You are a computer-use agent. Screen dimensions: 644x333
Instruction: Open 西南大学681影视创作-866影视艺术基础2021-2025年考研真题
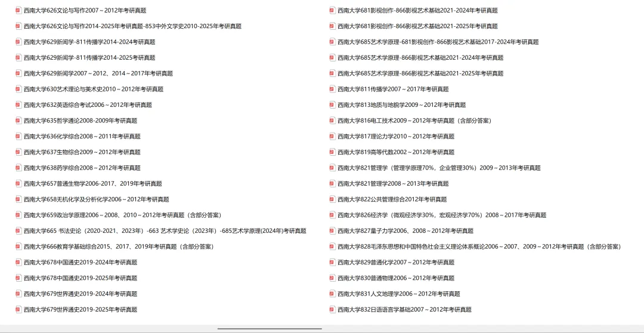tap(417, 26)
